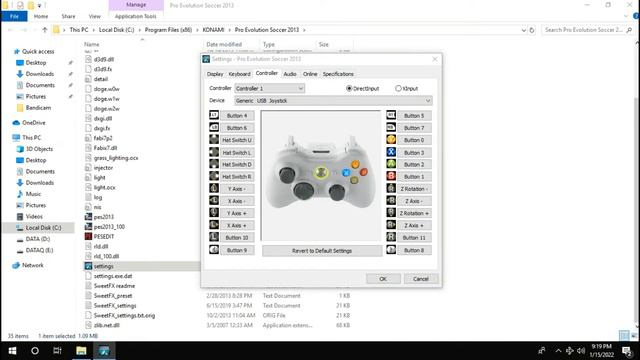Click the refresh icon in the address bar
This screenshot has width=640, height=360.
[532, 30]
